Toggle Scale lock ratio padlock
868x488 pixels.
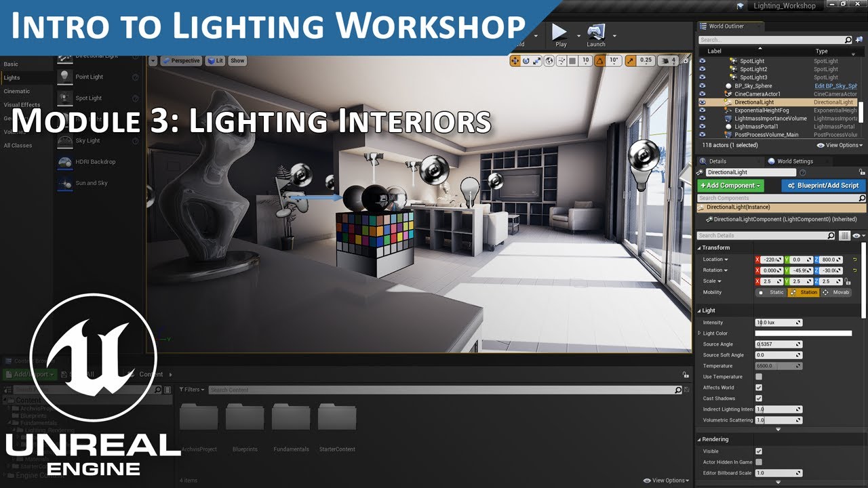847,281
